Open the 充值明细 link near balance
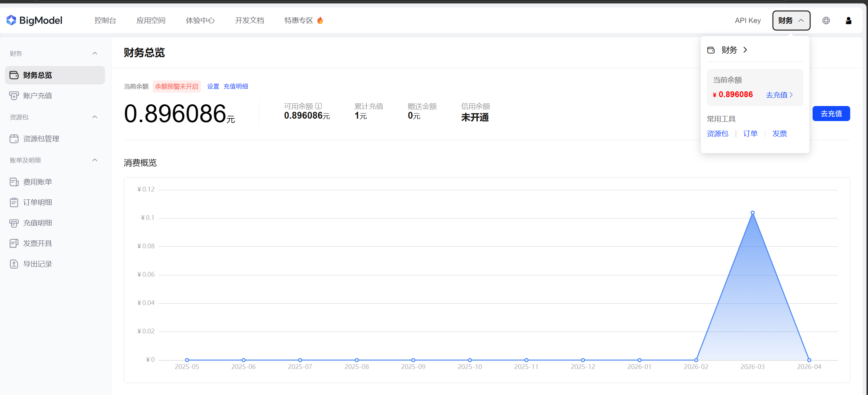The width and height of the screenshot is (868, 395). pyautogui.click(x=236, y=87)
